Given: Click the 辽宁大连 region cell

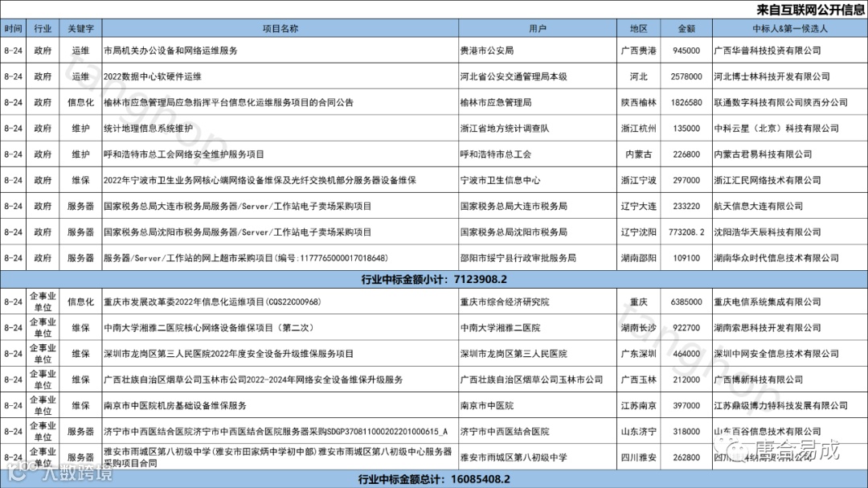Looking at the screenshot, I should tap(639, 206).
